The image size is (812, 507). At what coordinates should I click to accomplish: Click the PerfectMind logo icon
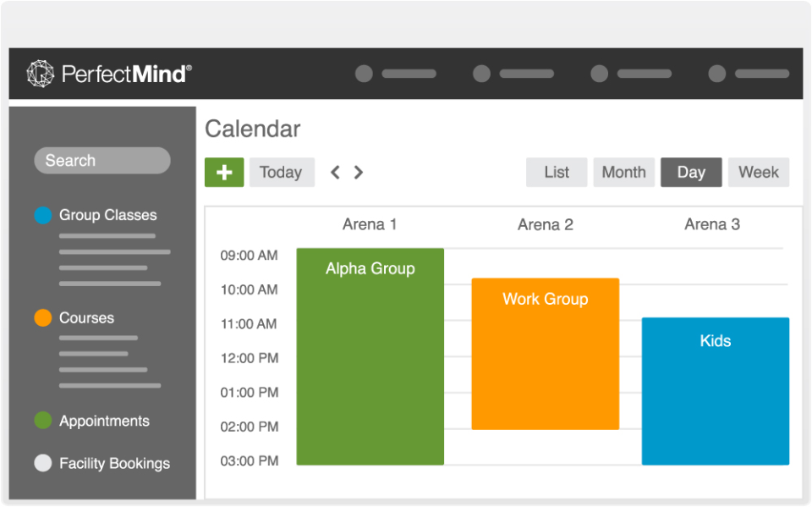coord(40,74)
